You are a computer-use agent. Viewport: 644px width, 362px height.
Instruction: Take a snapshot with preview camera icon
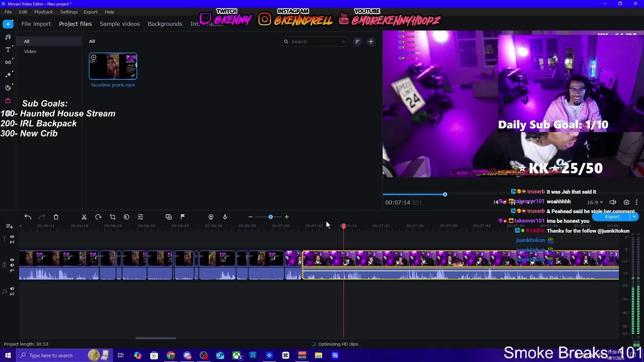626,202
